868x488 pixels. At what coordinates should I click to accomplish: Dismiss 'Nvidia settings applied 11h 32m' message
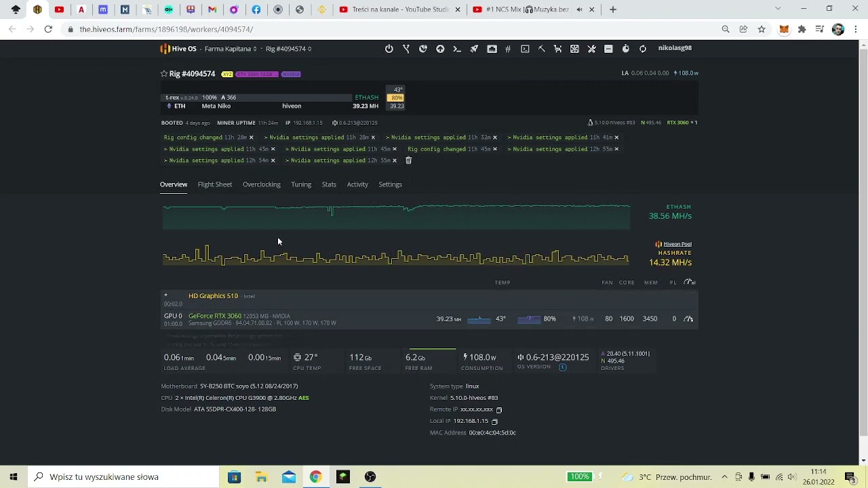pos(494,138)
